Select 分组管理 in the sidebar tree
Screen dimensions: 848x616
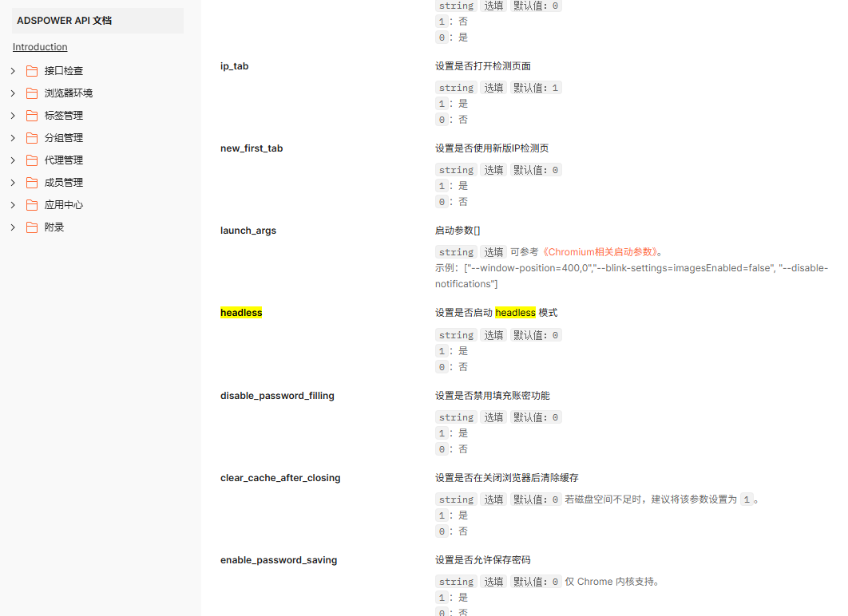pyautogui.click(x=64, y=138)
